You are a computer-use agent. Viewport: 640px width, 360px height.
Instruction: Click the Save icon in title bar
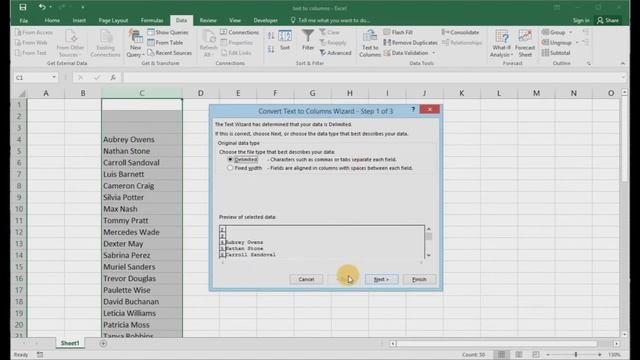coord(23,7)
